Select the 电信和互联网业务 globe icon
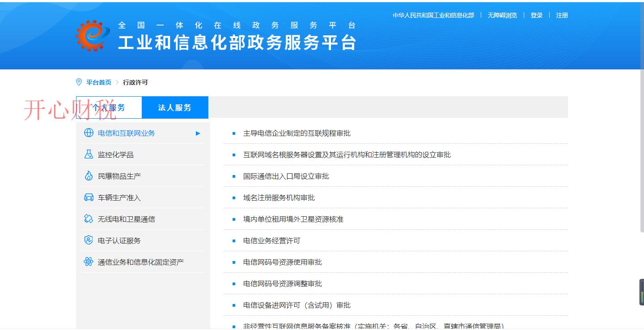 [87, 133]
